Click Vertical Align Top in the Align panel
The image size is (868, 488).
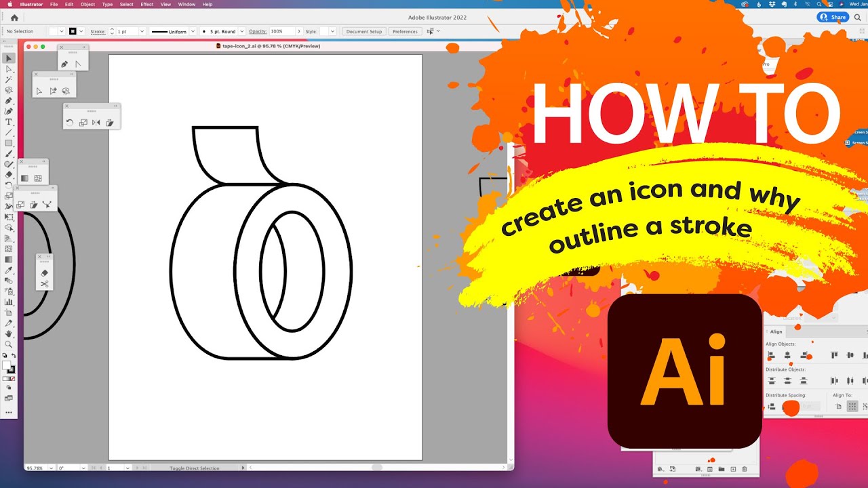pos(834,355)
